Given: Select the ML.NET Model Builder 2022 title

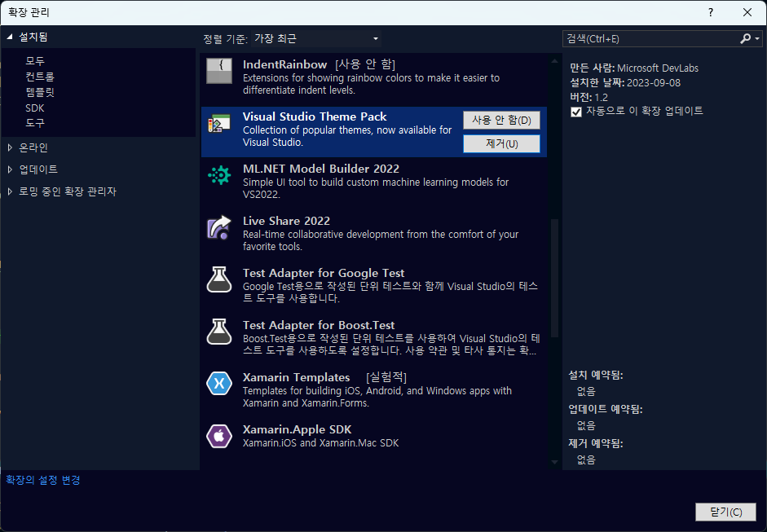Looking at the screenshot, I should pos(321,169).
